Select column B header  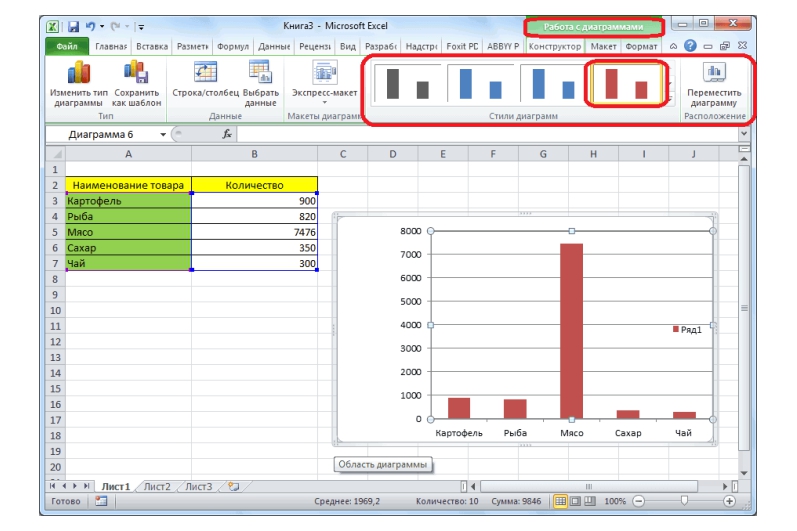(254, 153)
